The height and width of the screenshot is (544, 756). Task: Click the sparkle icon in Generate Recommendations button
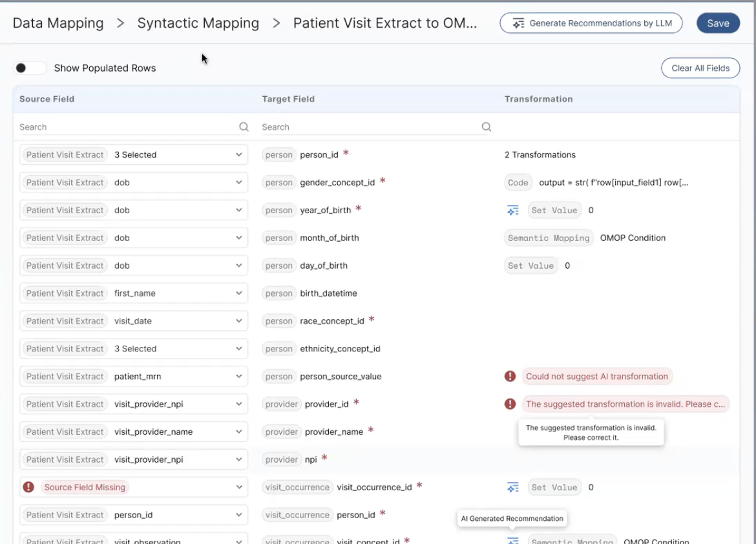[518, 23]
